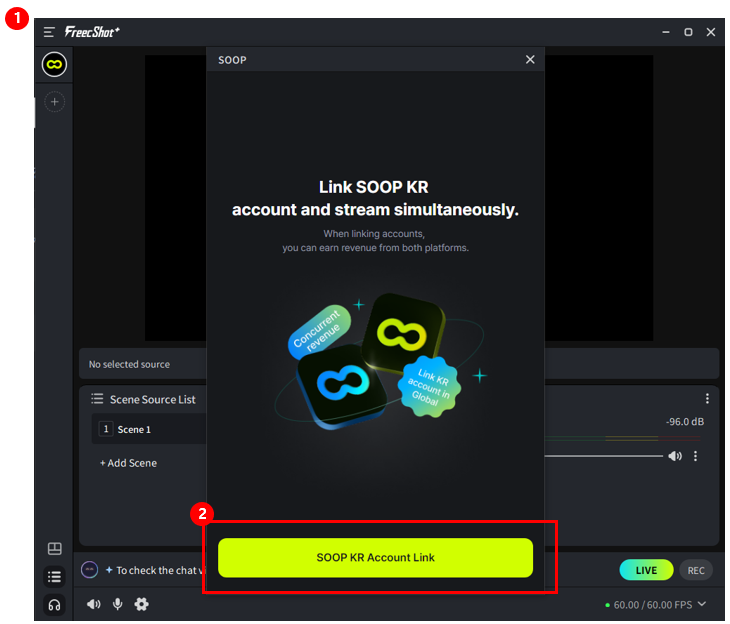Close the SOOP dialog
730x624 pixels.
click(530, 60)
